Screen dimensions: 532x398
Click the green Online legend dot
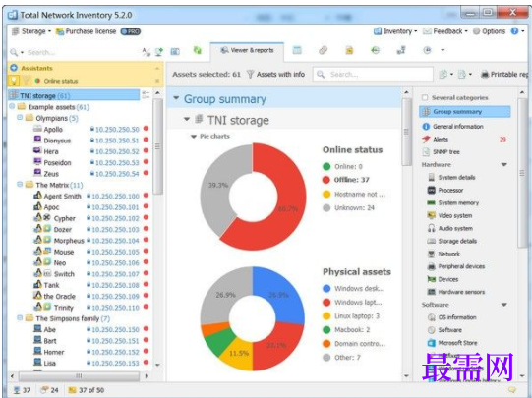326,166
